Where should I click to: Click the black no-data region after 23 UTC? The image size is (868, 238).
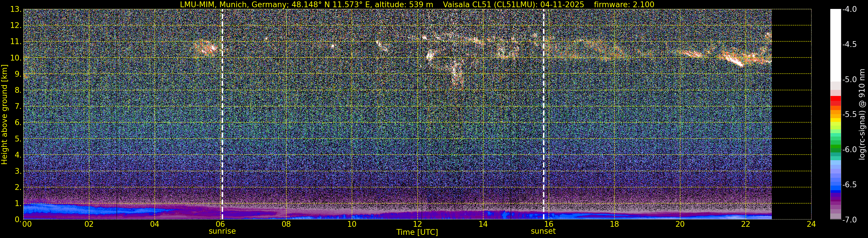(x=791, y=114)
